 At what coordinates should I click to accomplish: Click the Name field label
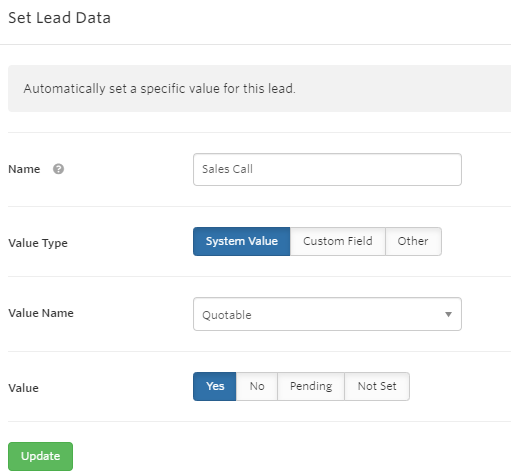24,169
